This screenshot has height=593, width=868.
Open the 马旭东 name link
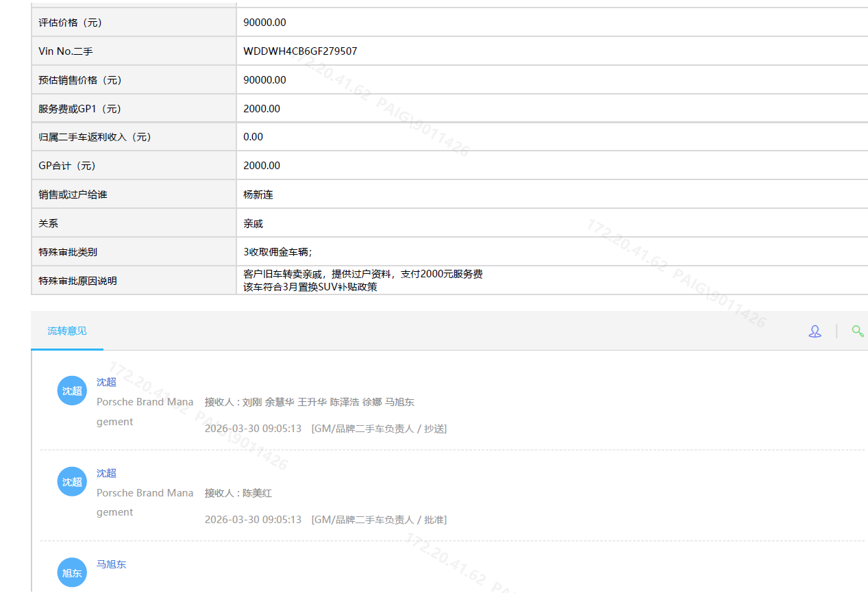coord(111,564)
